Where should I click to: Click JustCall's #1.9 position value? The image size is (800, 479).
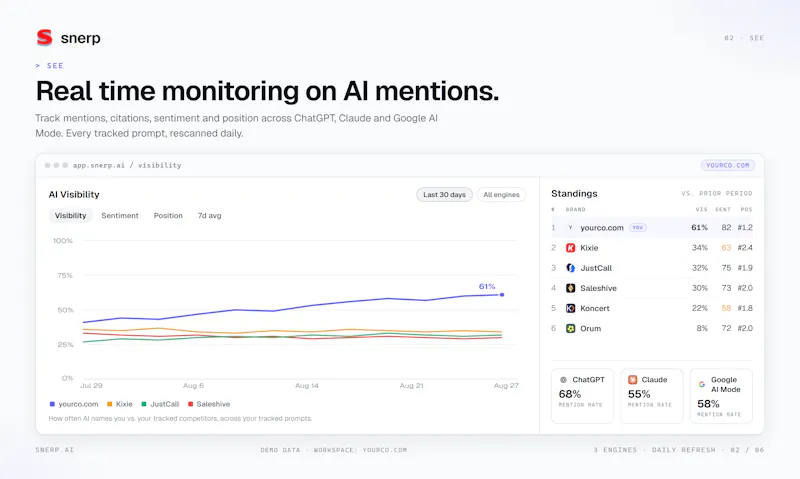pyautogui.click(x=745, y=268)
